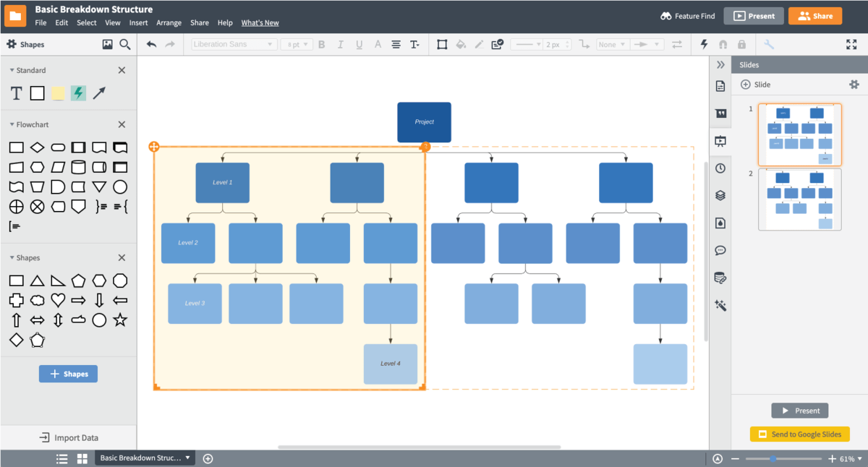Screen dimensions: 868x467
Task: Click the + Shapes button
Action: coord(68,374)
